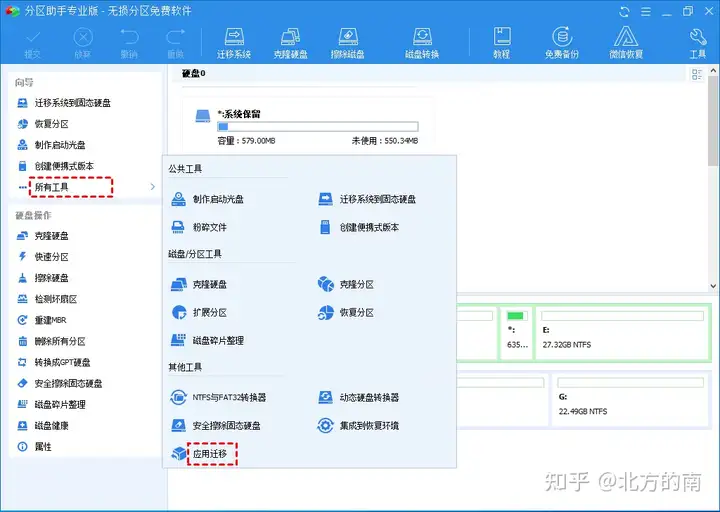The height and width of the screenshot is (512, 720).
Task: Choose 集成到恢复环境 in the popup
Action: pyautogui.click(x=359, y=426)
